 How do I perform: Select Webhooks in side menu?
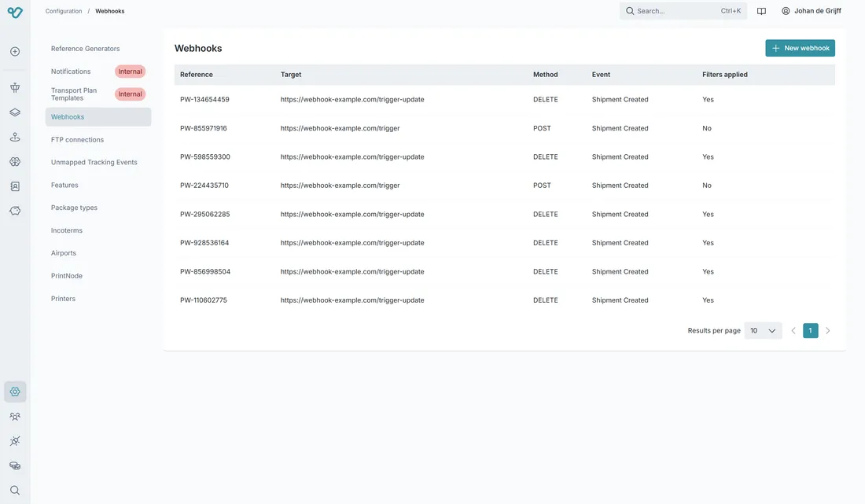coord(98,117)
